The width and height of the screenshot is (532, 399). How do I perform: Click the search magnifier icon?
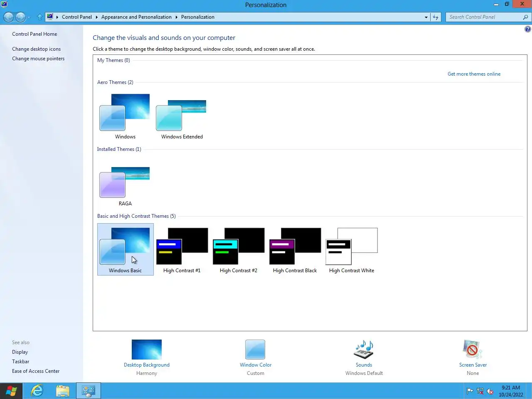pos(525,17)
